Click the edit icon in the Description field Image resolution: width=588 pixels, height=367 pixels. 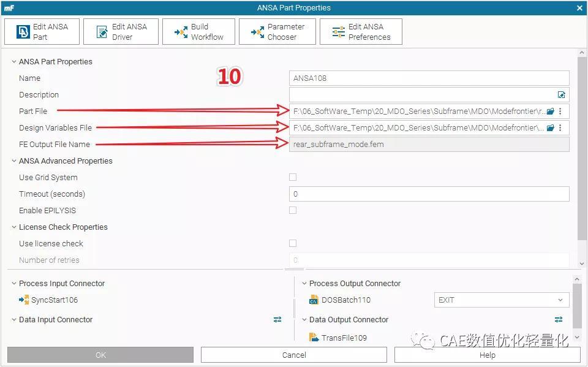point(561,95)
